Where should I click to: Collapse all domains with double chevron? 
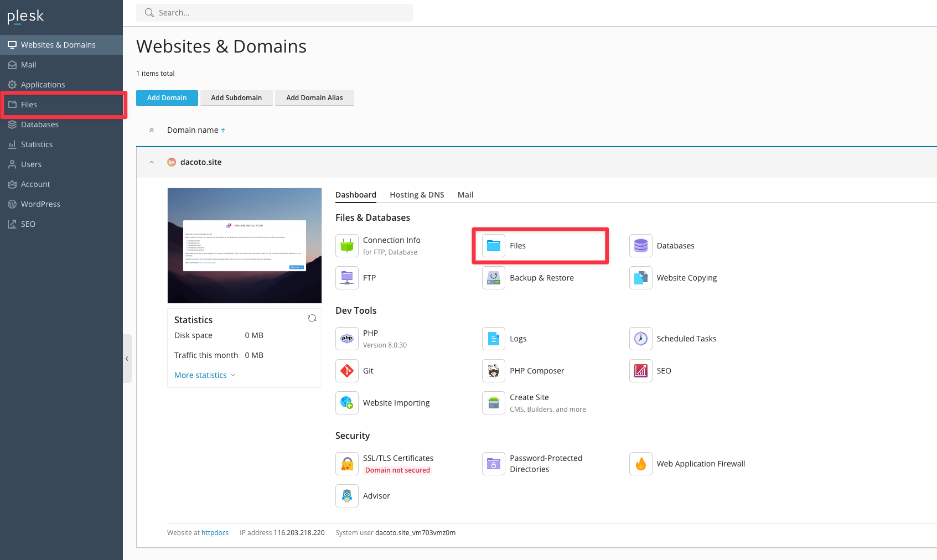[152, 130]
